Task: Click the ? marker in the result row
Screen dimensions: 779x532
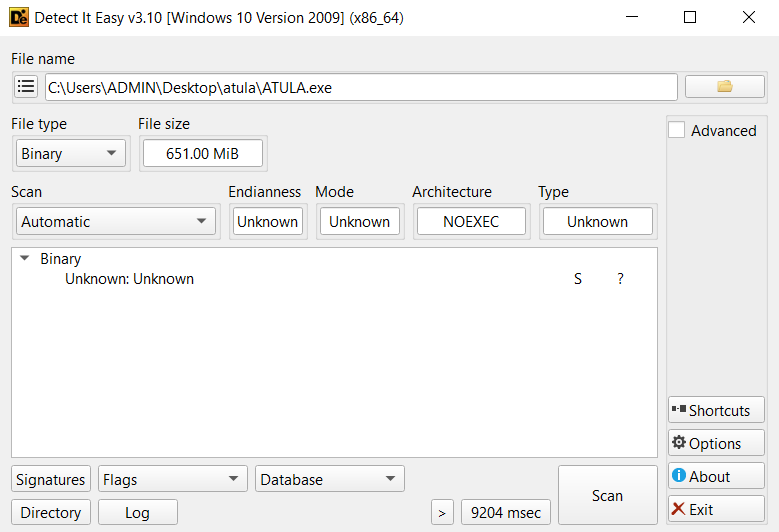Action: [620, 279]
